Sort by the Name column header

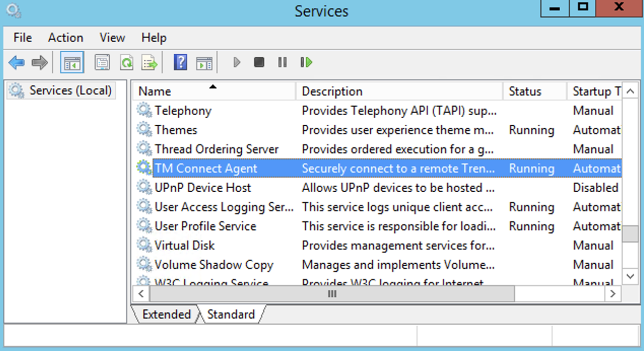click(x=155, y=92)
